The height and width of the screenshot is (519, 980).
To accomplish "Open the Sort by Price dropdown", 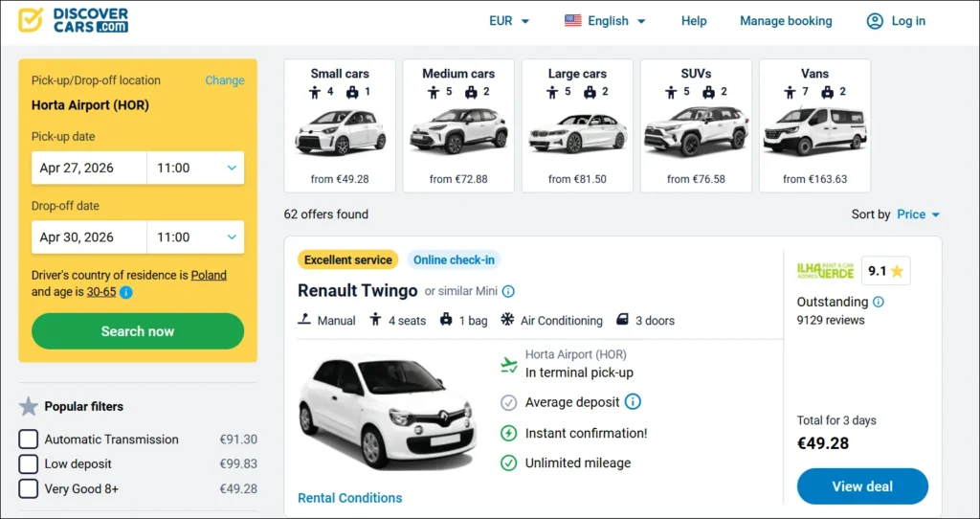I will pos(919,214).
